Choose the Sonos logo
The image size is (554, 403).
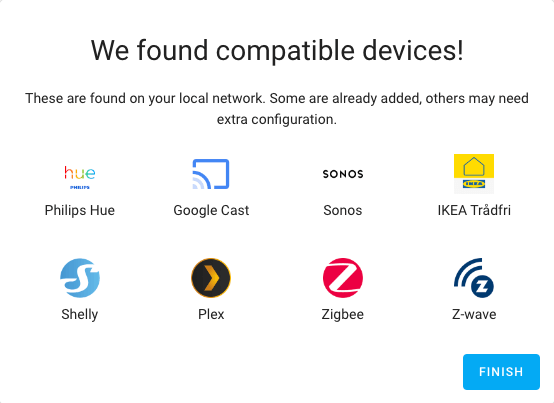click(343, 174)
